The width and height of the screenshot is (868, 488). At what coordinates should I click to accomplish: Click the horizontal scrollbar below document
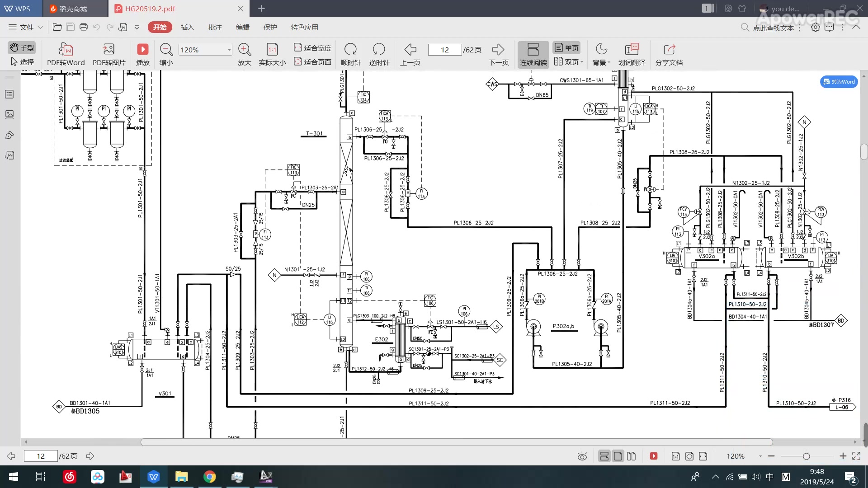point(456,442)
